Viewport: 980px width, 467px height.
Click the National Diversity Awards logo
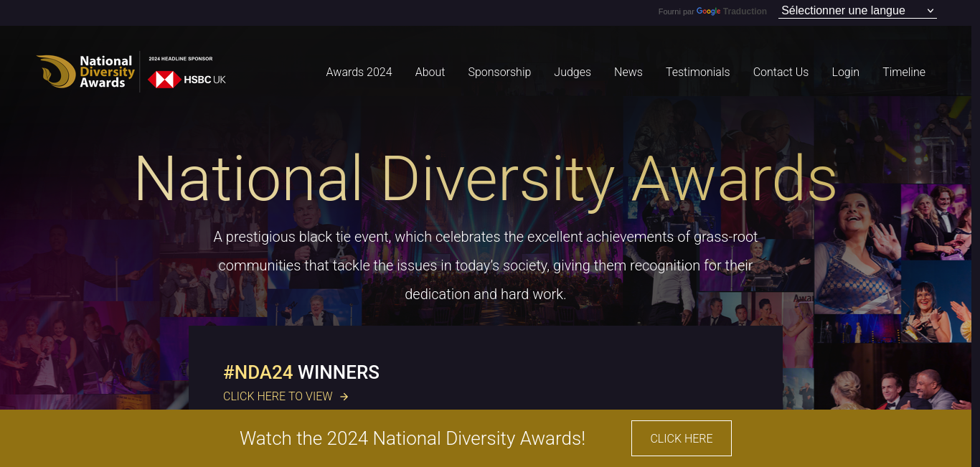pos(85,72)
